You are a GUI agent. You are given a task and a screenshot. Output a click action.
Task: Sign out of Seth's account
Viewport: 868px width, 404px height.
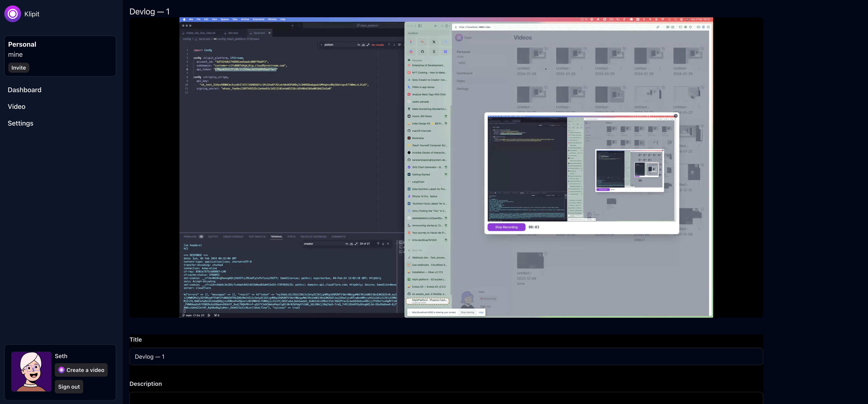pyautogui.click(x=69, y=387)
